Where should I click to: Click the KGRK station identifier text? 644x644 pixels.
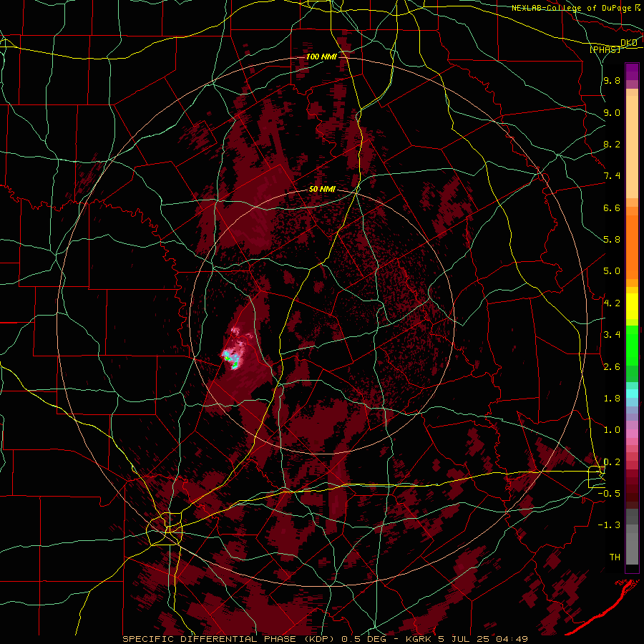coord(419,639)
